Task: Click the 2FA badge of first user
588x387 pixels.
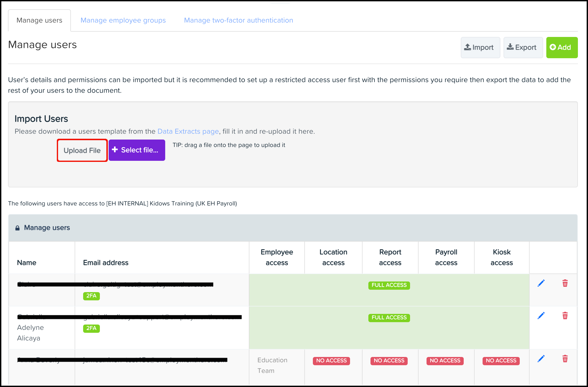Action: click(91, 296)
